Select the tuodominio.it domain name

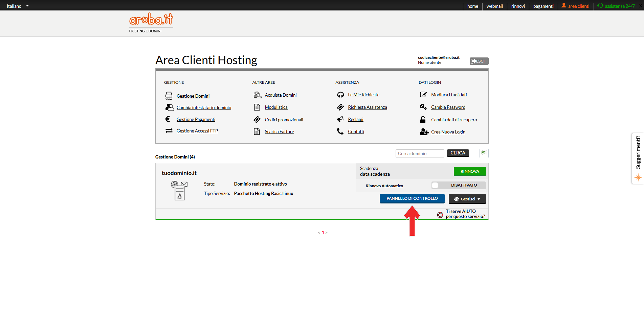tap(179, 173)
